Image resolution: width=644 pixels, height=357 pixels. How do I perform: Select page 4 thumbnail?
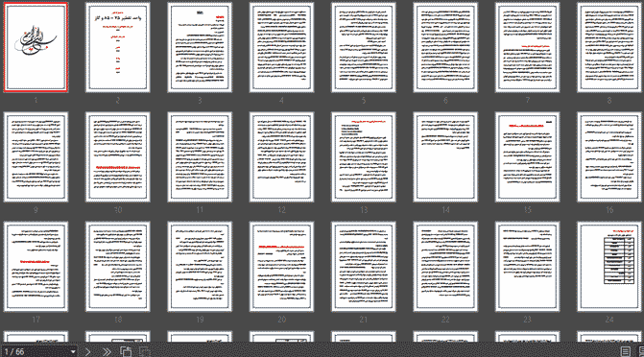pyautogui.click(x=282, y=47)
